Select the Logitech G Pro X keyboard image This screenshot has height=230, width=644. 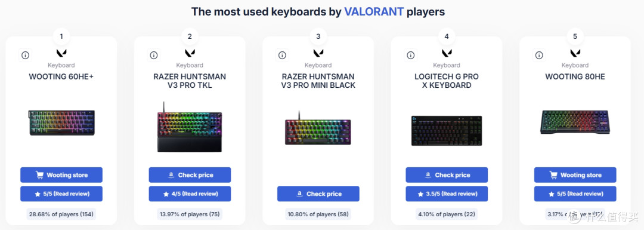(x=447, y=130)
